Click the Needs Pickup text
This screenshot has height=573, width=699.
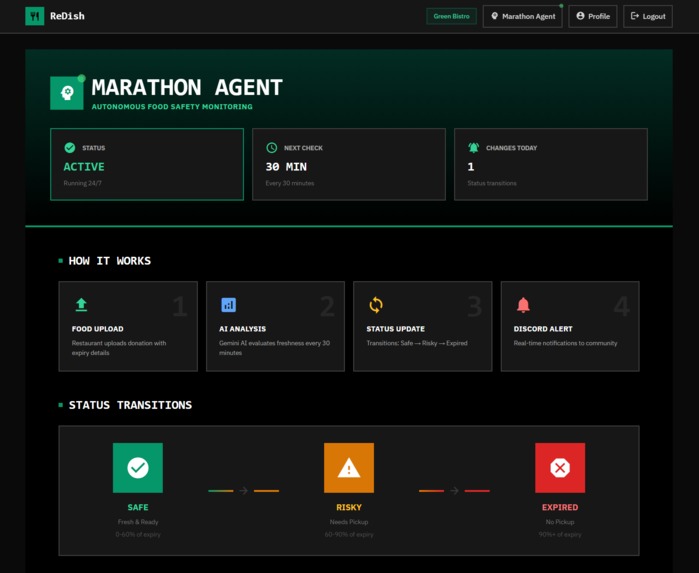(349, 522)
